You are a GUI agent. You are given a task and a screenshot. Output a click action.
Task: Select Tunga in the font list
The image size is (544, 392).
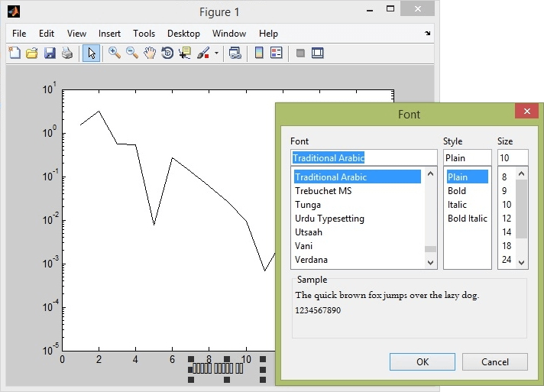pyautogui.click(x=358, y=205)
